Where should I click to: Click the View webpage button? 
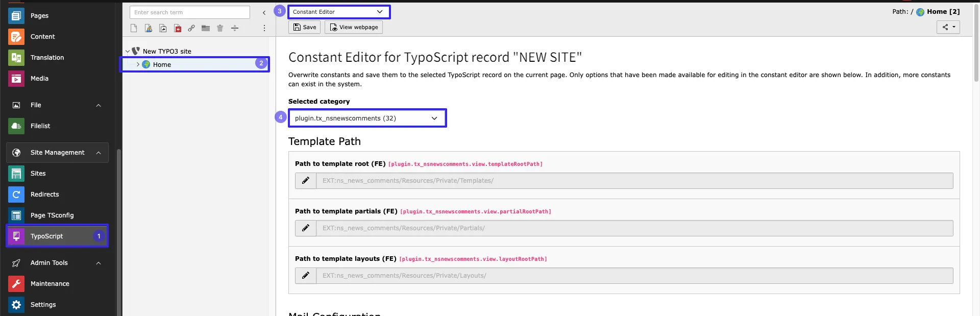point(354,27)
